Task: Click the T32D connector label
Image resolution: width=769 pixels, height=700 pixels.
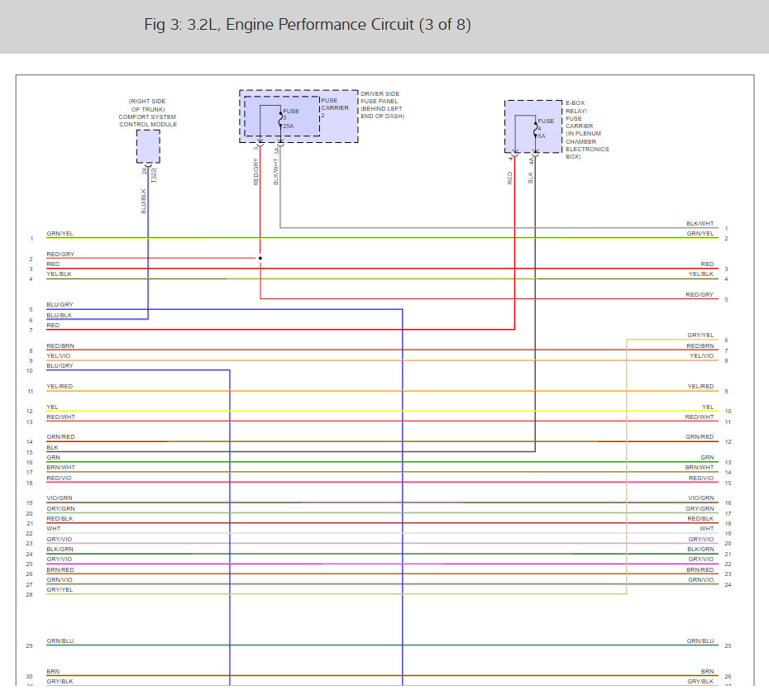Action: [154, 175]
